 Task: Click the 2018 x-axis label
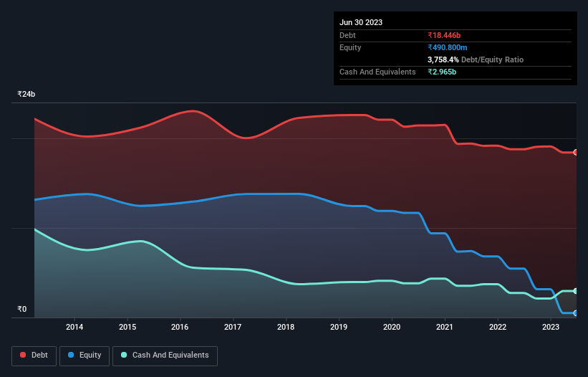(286, 327)
